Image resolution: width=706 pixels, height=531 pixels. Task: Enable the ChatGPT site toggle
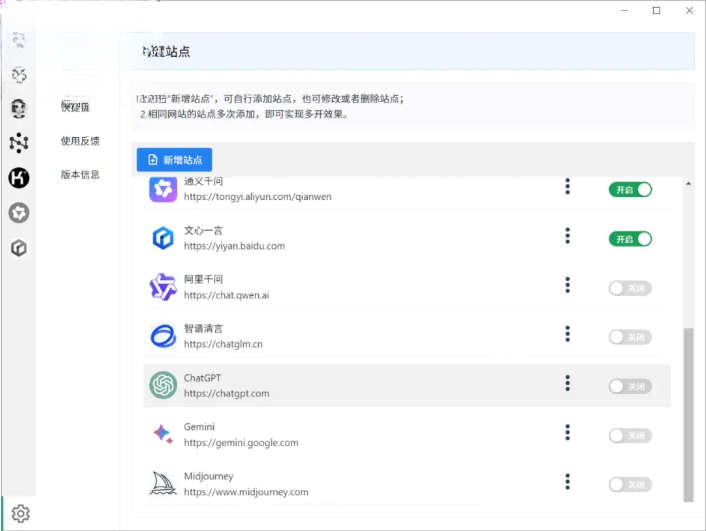point(630,386)
